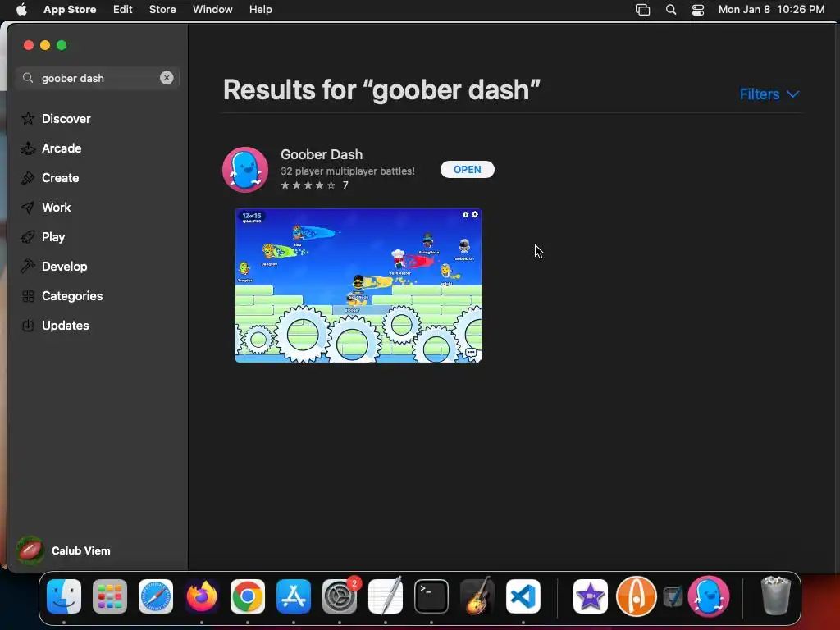
Task: Open TextEdit from the Dock
Action: pos(386,596)
